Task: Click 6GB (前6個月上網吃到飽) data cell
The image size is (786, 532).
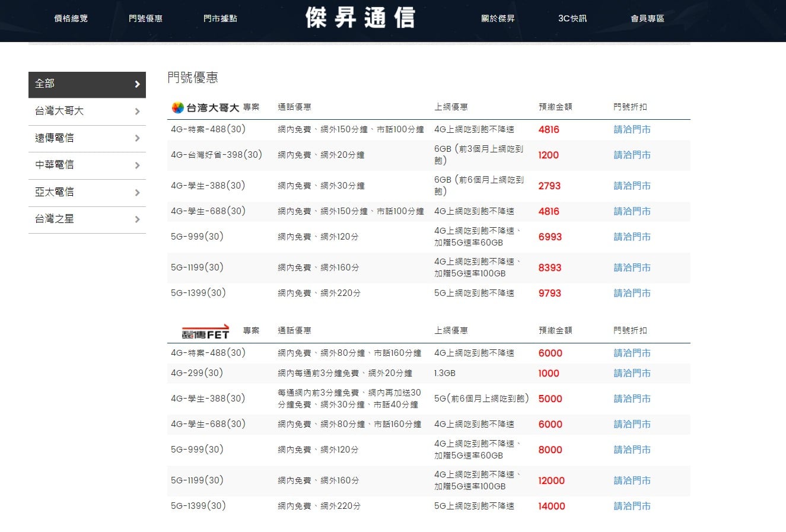Action: click(479, 186)
